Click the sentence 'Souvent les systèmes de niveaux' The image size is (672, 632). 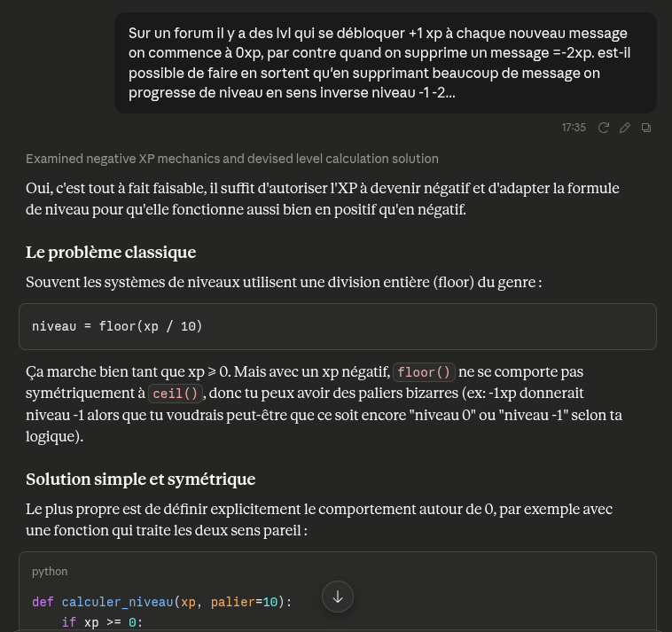coord(284,283)
